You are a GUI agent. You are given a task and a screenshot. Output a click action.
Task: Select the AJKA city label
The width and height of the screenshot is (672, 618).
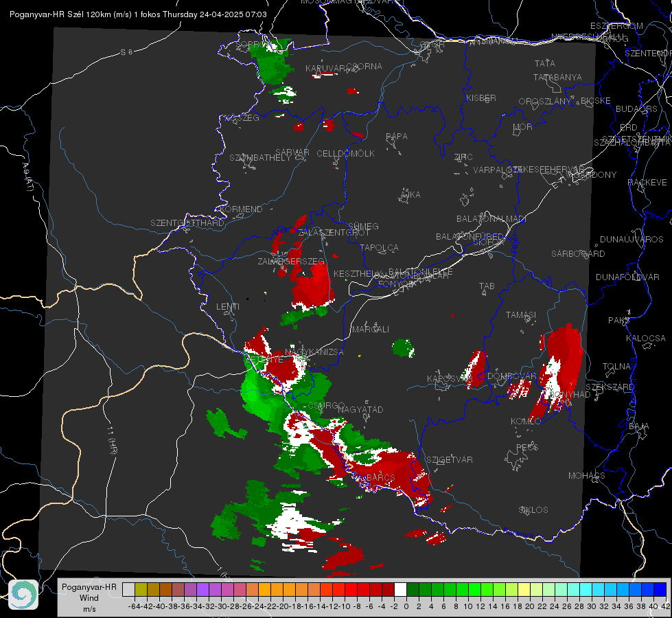pos(410,195)
